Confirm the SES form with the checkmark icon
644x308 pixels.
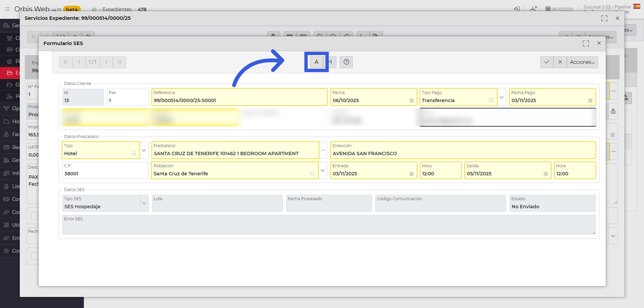point(547,62)
